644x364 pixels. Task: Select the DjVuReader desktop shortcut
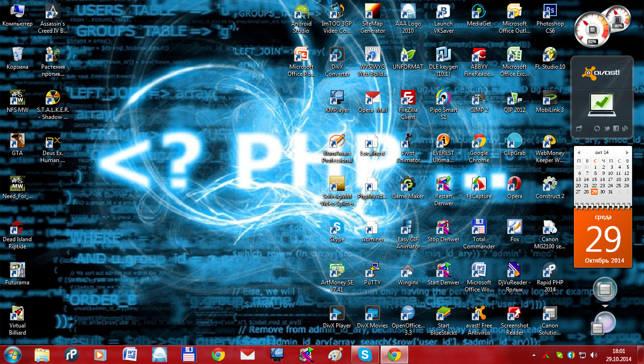tap(514, 278)
